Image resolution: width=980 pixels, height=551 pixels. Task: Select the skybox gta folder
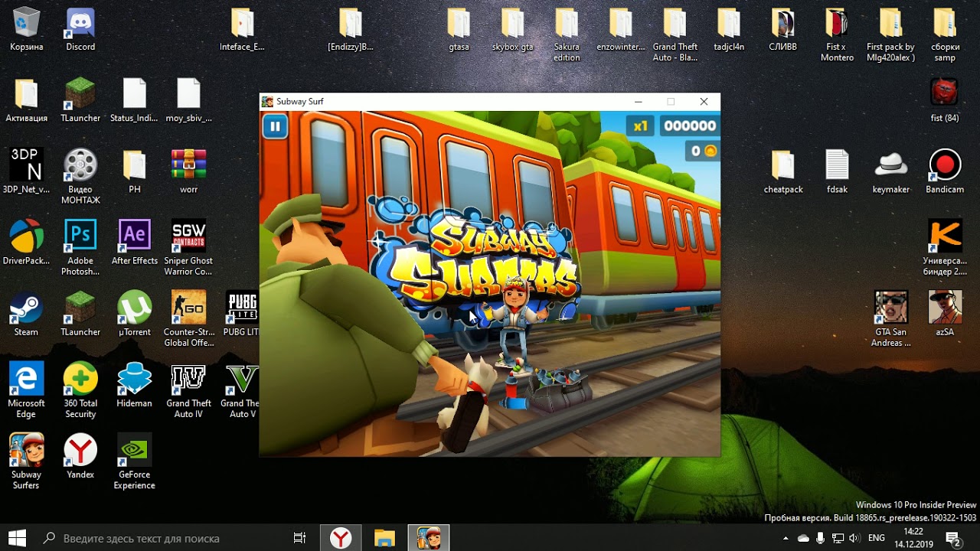pyautogui.click(x=513, y=30)
